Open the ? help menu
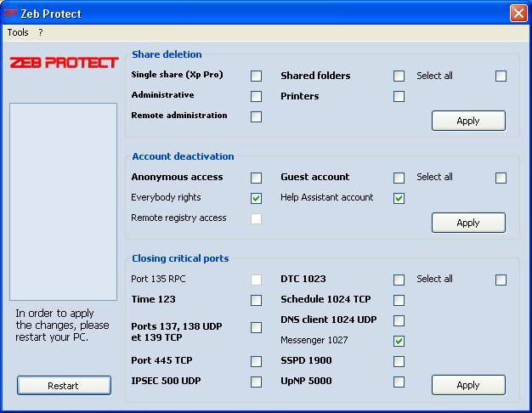Viewport: 532px width, 413px height. 41,32
